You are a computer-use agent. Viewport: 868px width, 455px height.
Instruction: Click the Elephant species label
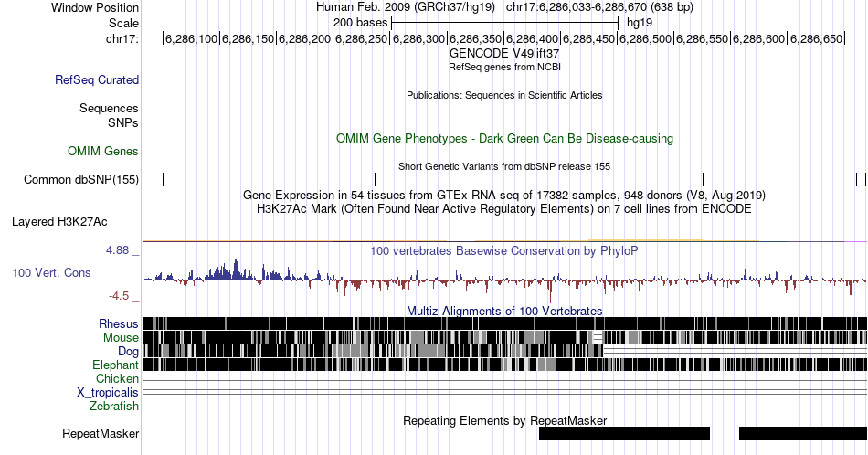pos(115,365)
